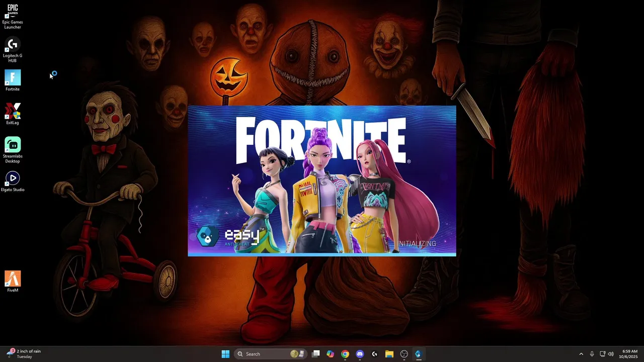This screenshot has height=362, width=644.
Task: Open Task View from the taskbar
Action: pos(316,354)
